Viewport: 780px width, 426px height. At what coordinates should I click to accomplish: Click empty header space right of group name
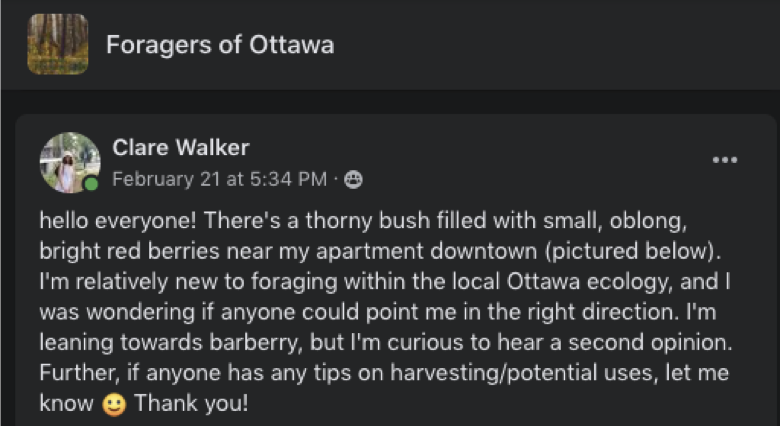click(x=550, y=45)
